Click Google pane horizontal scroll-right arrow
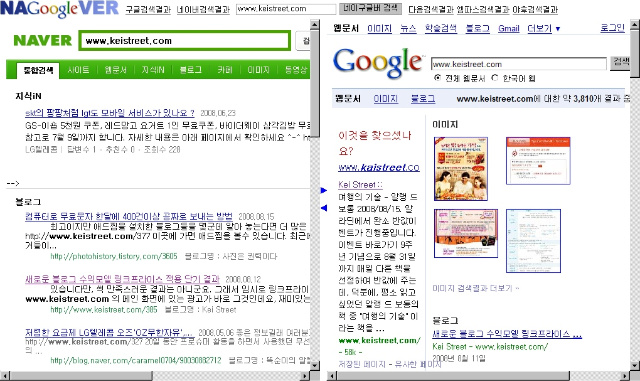This screenshot has width=640, height=381. pyautogui.click(x=626, y=375)
